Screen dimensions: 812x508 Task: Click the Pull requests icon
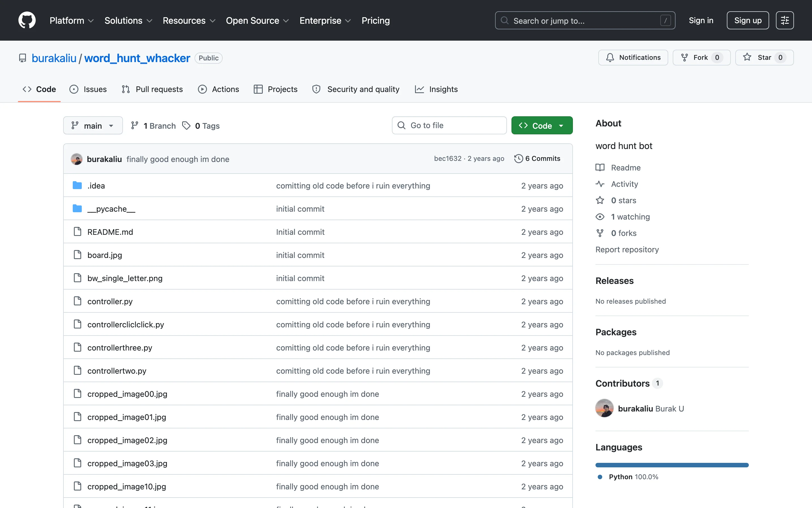126,89
